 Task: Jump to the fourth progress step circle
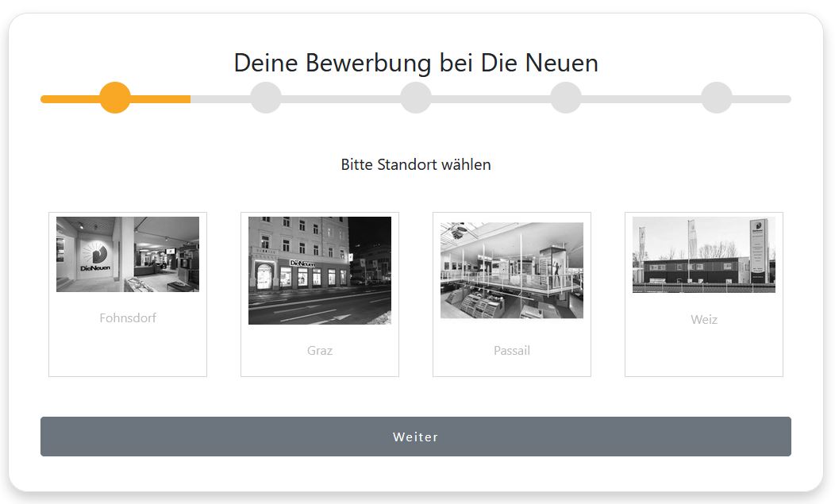tap(566, 98)
